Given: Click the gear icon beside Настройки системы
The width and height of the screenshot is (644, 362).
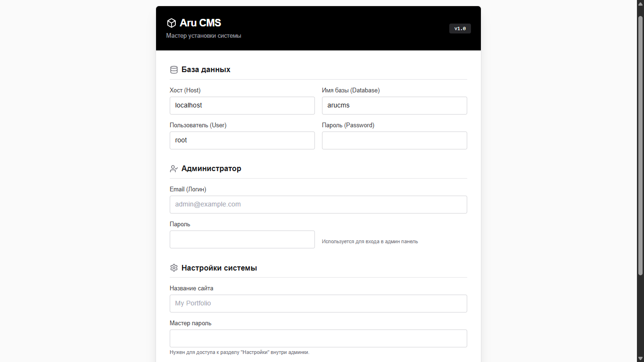Looking at the screenshot, I should point(174,268).
